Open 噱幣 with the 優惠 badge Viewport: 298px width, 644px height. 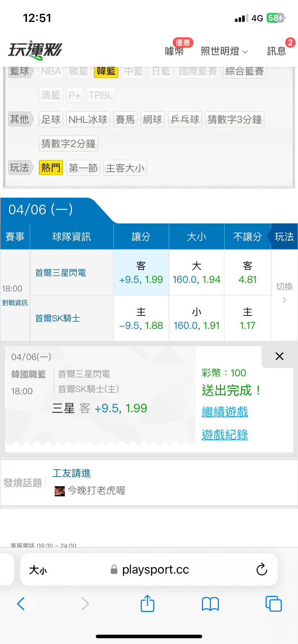tap(175, 51)
